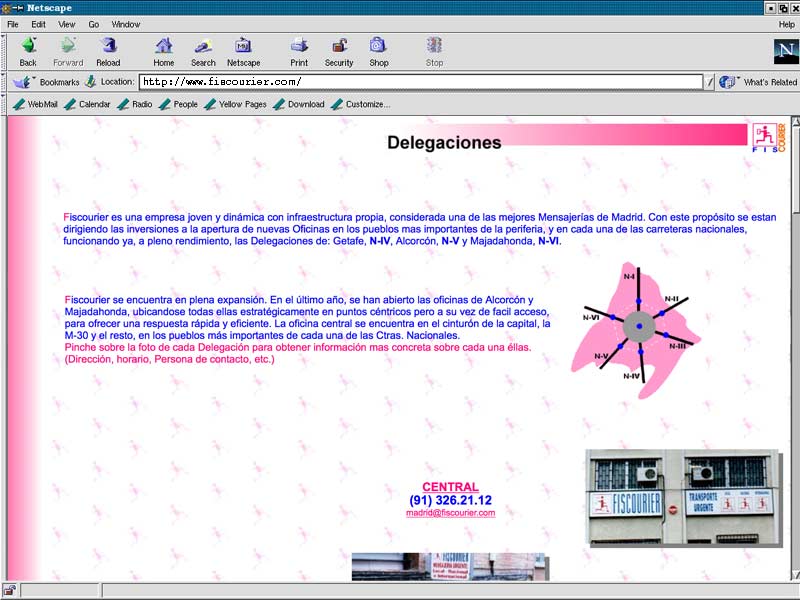Open the Bookmarks menu icon

(22, 82)
